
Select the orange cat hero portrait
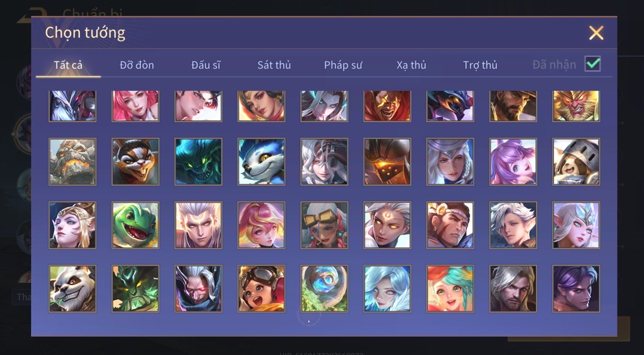point(136,161)
